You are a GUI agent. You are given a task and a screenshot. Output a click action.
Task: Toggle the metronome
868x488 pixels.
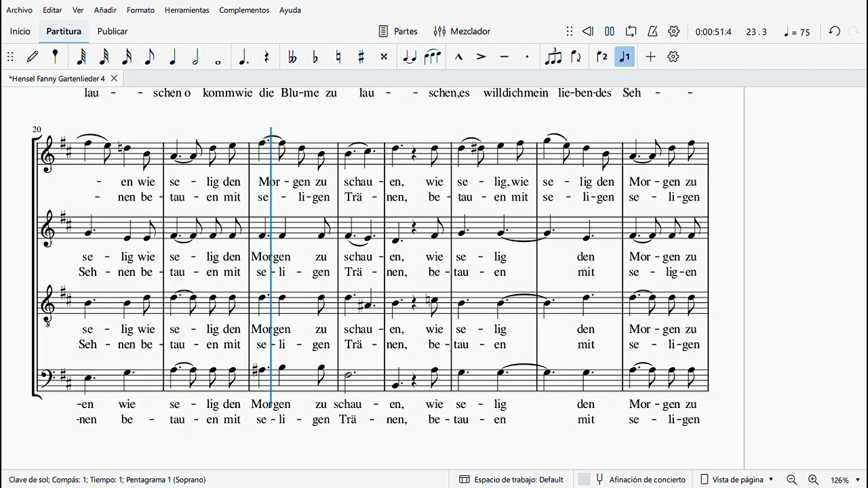click(x=652, y=31)
